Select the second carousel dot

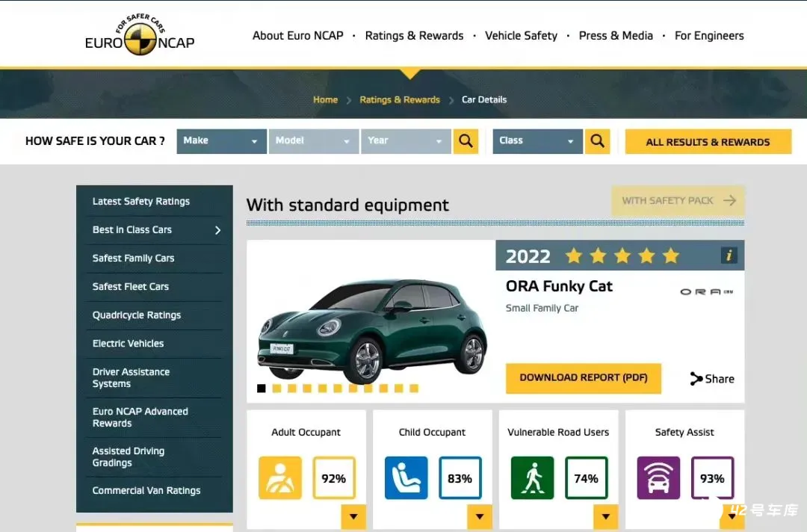click(276, 389)
